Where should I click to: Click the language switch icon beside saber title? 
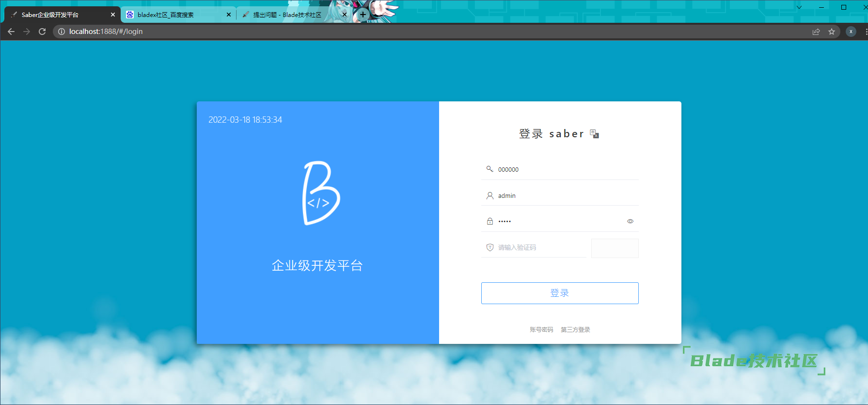[x=595, y=134]
